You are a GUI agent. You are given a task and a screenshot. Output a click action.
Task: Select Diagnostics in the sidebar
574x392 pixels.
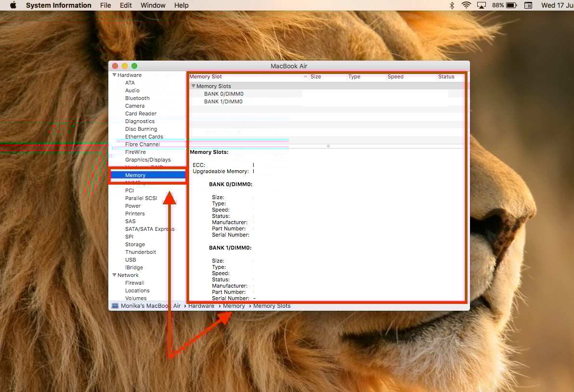click(140, 121)
